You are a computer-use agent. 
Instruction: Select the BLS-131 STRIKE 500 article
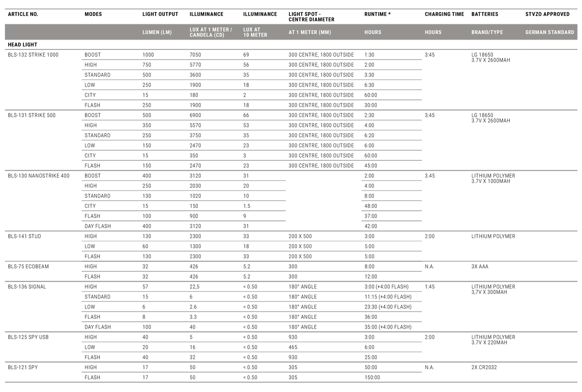32,115
